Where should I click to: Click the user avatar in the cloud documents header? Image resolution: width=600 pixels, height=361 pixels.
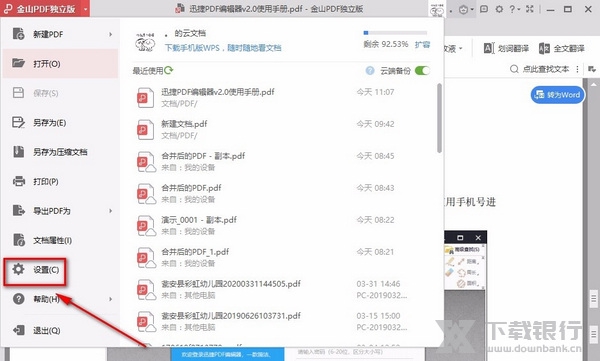[x=145, y=41]
